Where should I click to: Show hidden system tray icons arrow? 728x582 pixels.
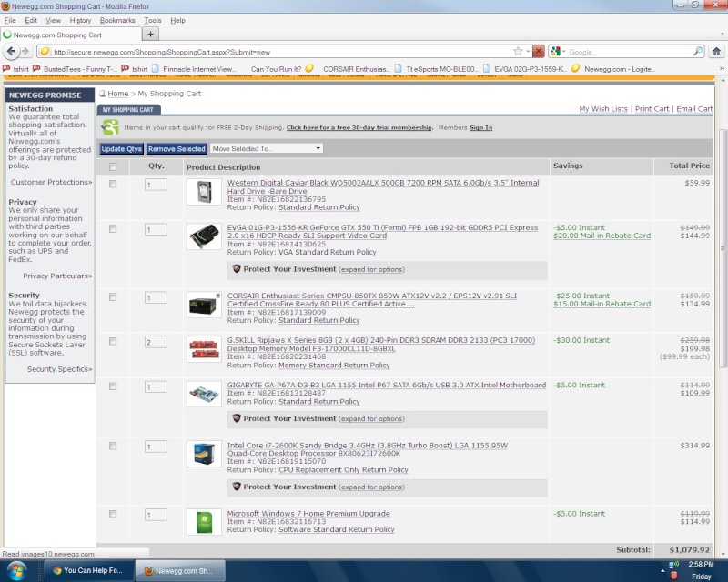662,570
